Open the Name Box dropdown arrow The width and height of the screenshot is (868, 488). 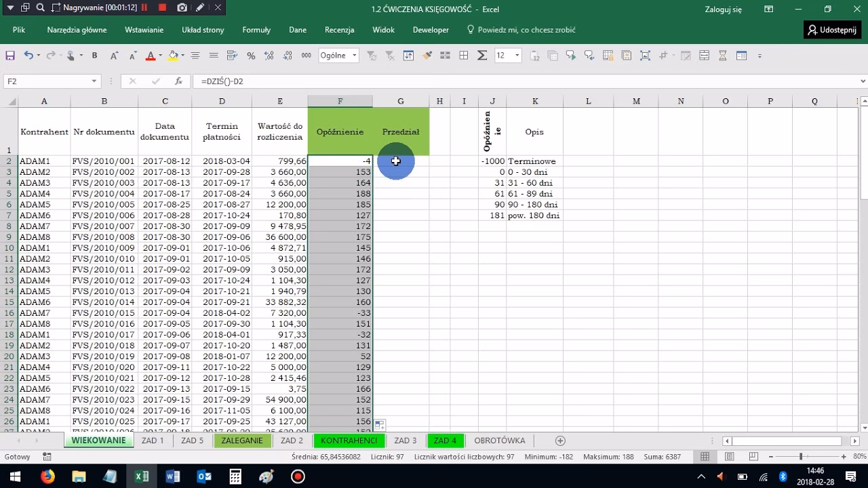94,81
